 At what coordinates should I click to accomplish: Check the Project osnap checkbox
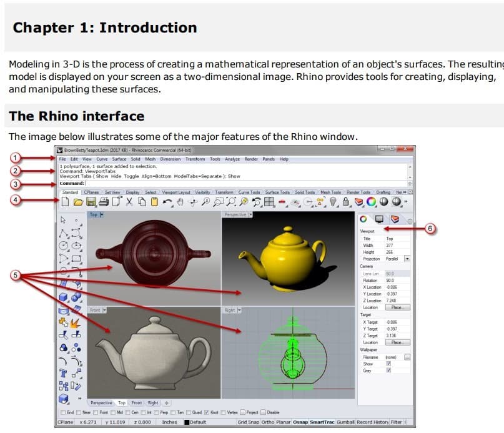click(242, 412)
